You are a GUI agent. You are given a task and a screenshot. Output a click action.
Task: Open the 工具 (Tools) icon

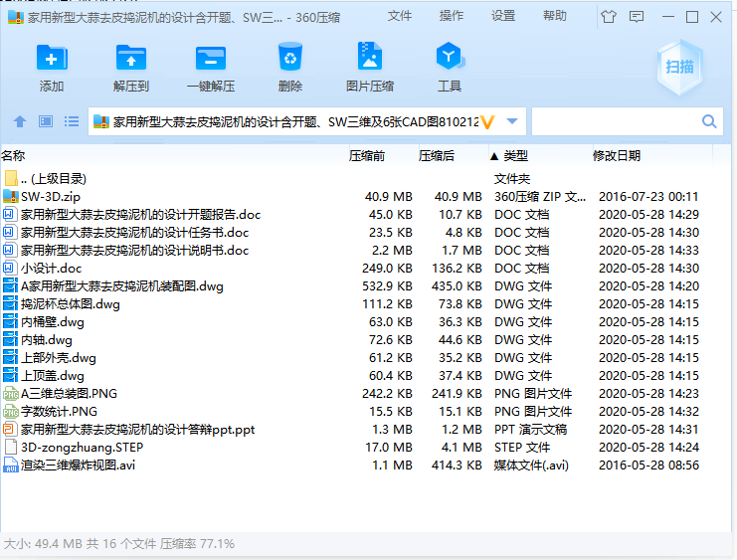(450, 57)
